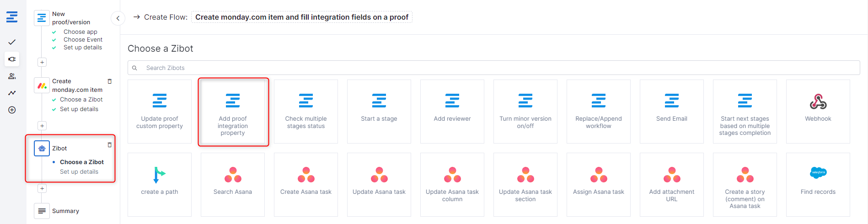Delete the Create monday.com item step
Viewport: 868px width, 224px height.
click(109, 81)
